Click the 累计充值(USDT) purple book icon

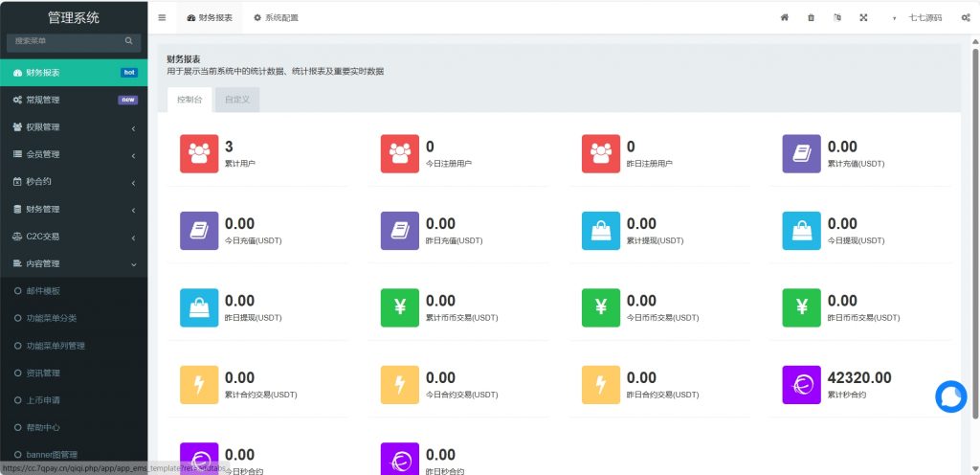point(802,154)
